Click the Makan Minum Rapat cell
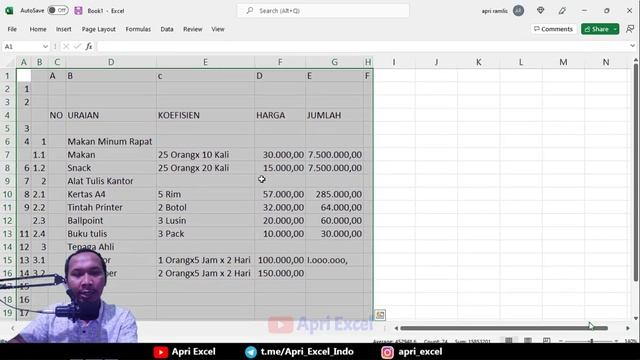 click(111, 142)
